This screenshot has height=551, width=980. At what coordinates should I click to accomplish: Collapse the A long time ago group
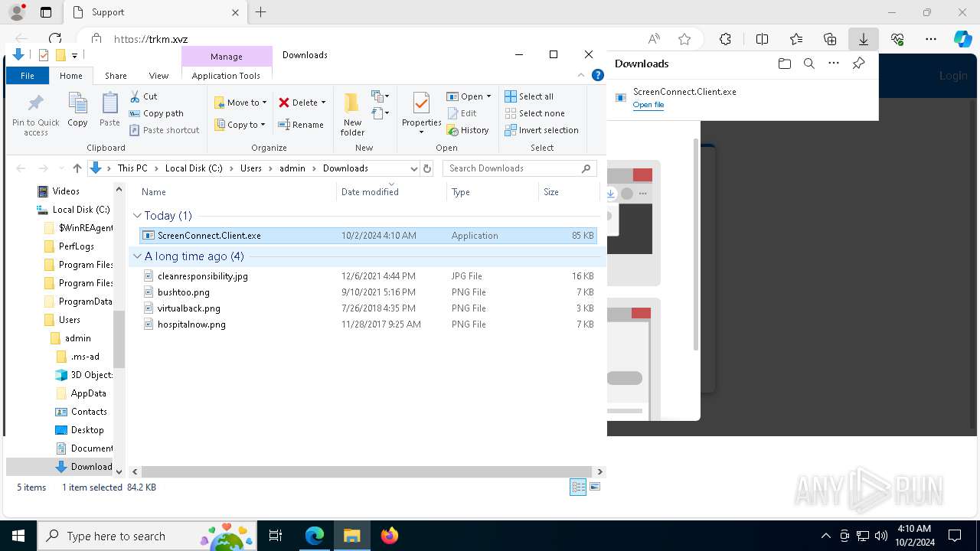click(137, 256)
